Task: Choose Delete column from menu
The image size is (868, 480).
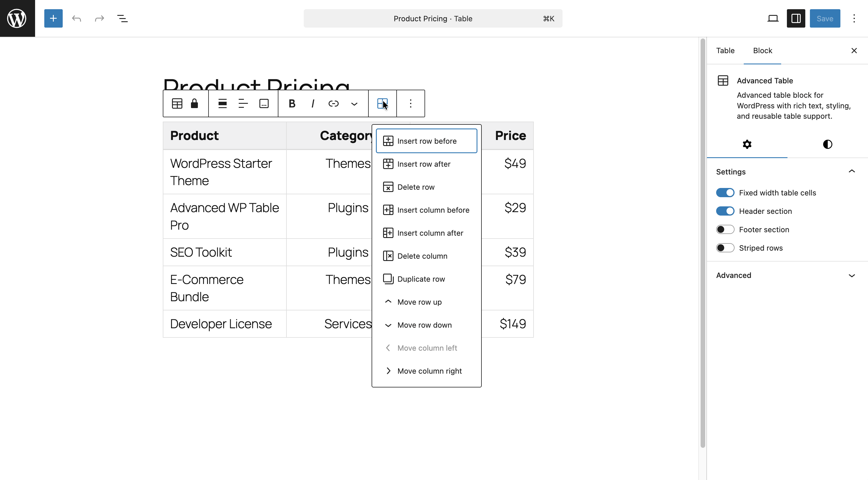Action: click(427, 256)
